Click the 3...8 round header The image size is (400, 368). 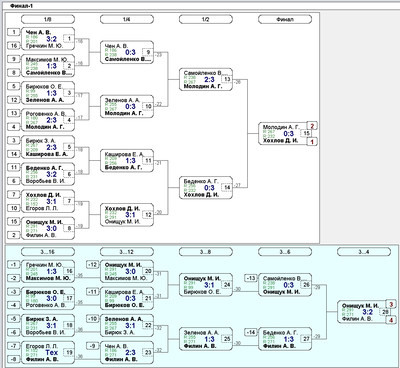pos(206,252)
